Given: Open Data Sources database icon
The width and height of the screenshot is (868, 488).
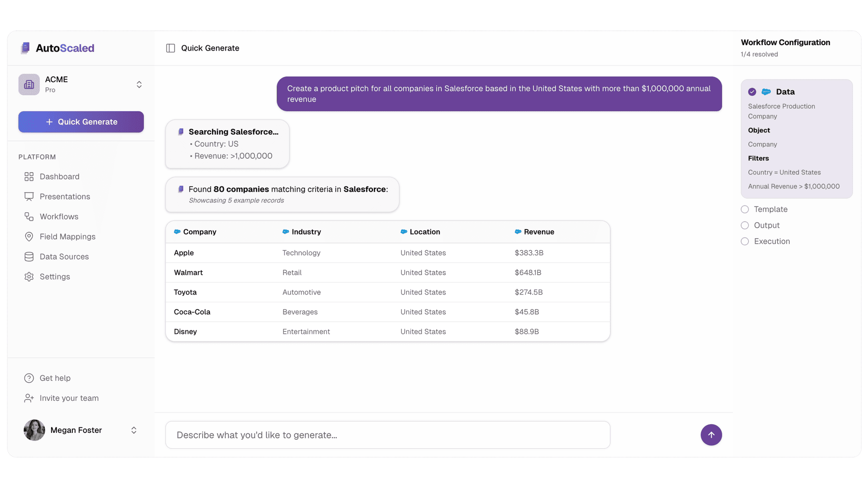Looking at the screenshot, I should 29,257.
